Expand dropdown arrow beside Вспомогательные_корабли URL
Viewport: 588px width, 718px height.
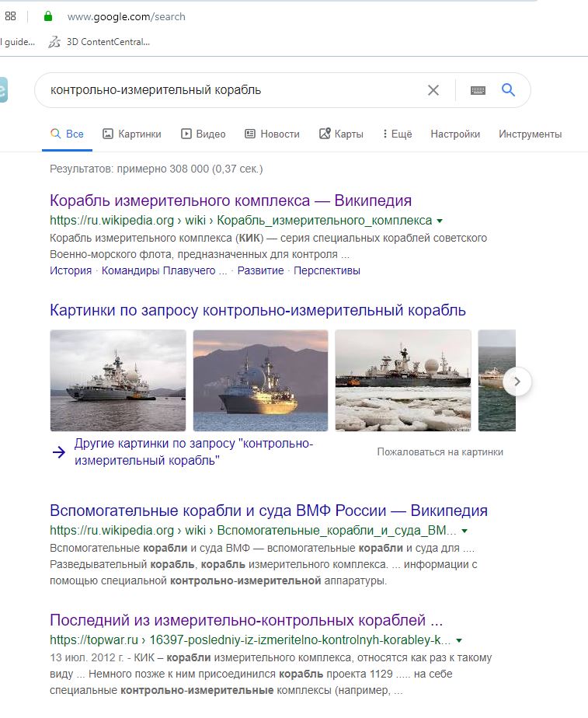(x=464, y=532)
